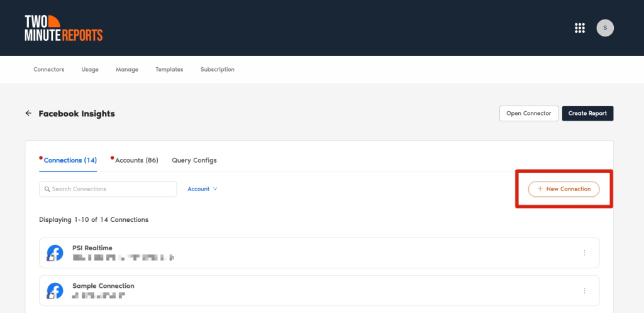Open the apps grid icon
This screenshot has height=313, width=644.
pyautogui.click(x=579, y=28)
